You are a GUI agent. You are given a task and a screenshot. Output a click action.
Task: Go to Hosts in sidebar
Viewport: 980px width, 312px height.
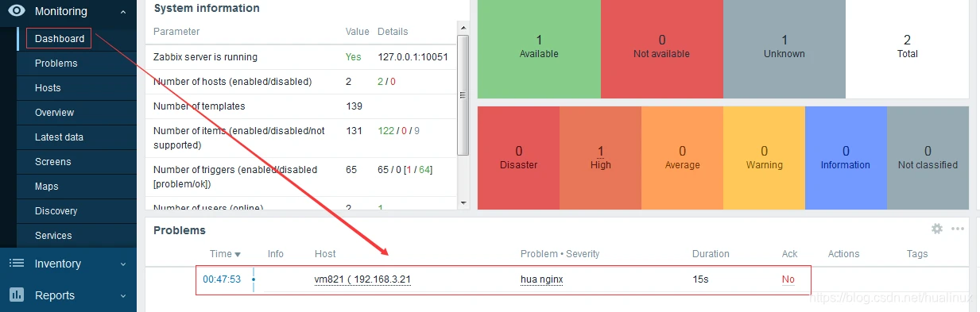pos(48,88)
